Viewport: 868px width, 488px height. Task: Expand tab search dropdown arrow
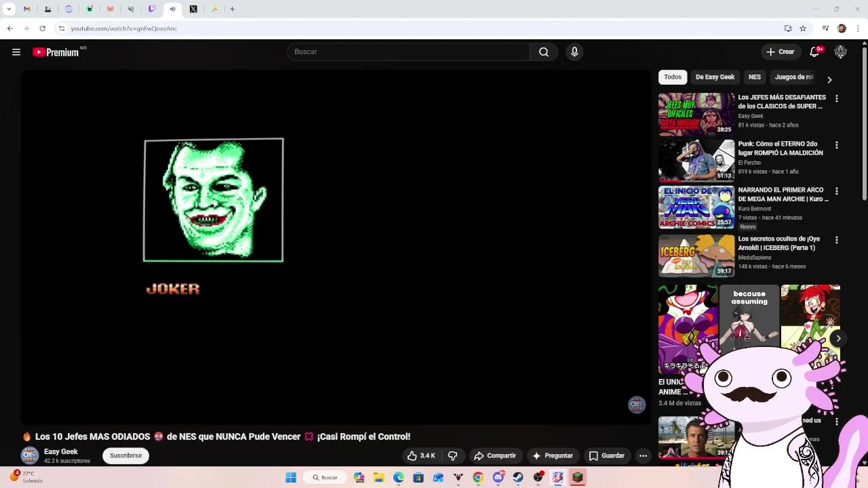[x=9, y=9]
